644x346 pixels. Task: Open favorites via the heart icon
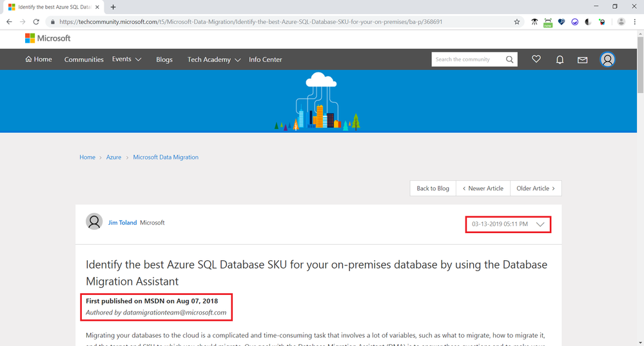pos(536,59)
